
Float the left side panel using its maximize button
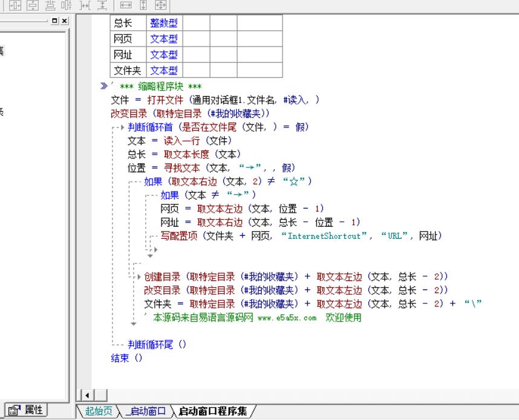55,21
